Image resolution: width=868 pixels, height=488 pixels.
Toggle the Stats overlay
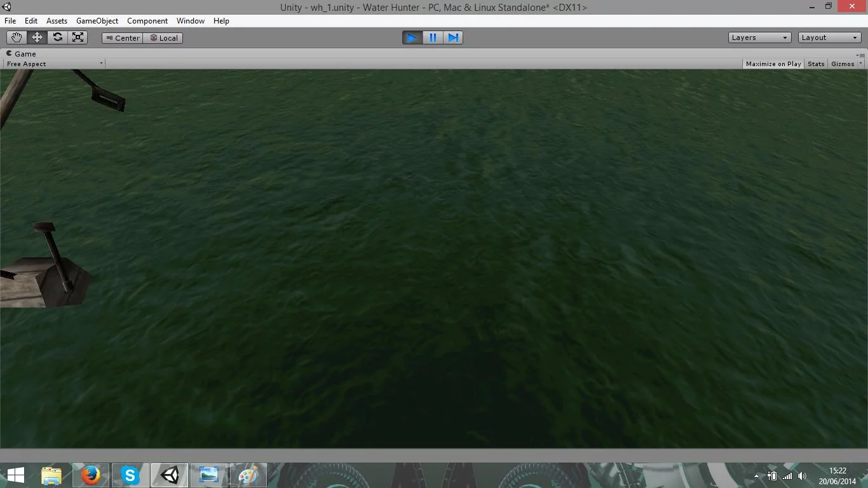pos(816,64)
